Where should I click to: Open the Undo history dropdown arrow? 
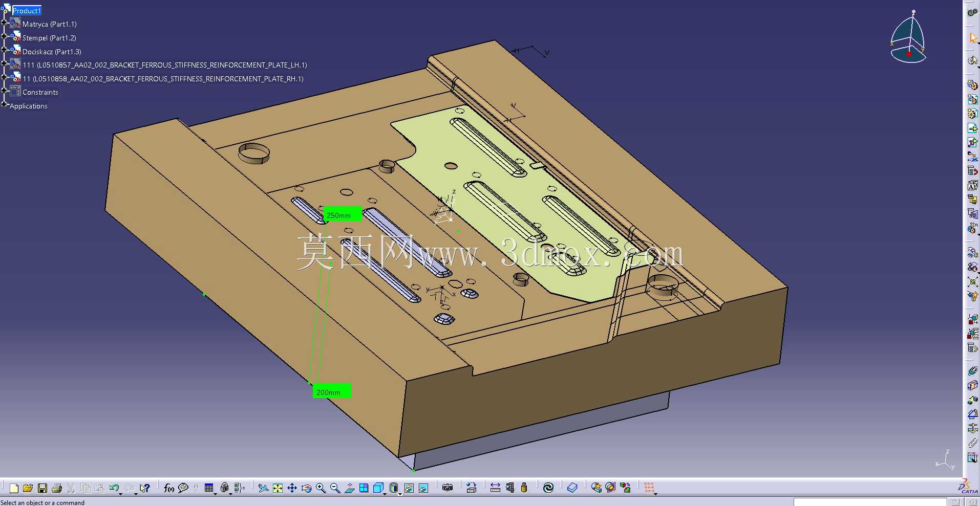[120, 494]
